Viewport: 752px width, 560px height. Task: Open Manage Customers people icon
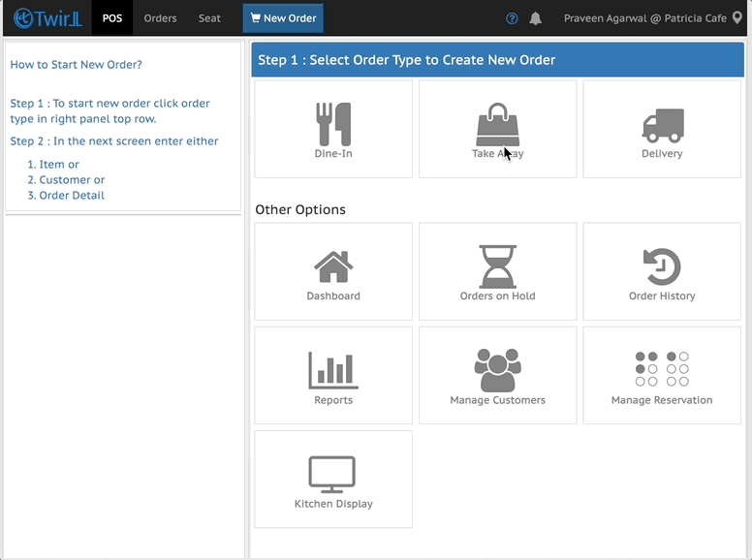pyautogui.click(x=497, y=370)
